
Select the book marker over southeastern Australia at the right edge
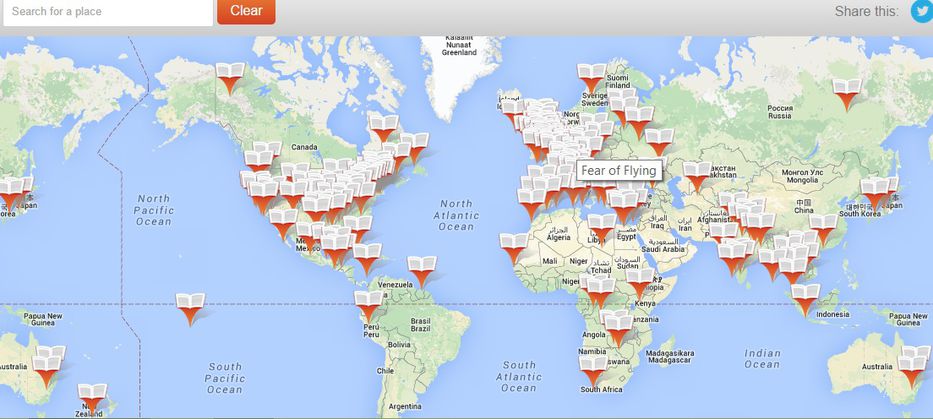(x=912, y=371)
